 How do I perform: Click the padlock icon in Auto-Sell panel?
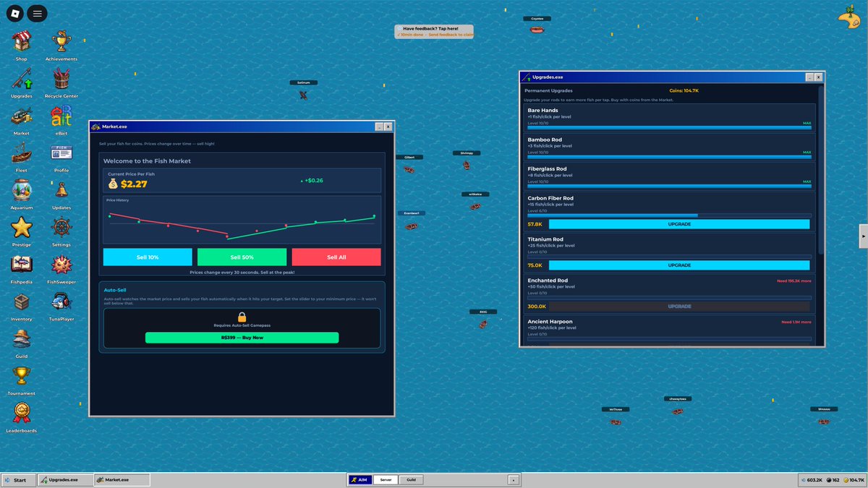[242, 317]
